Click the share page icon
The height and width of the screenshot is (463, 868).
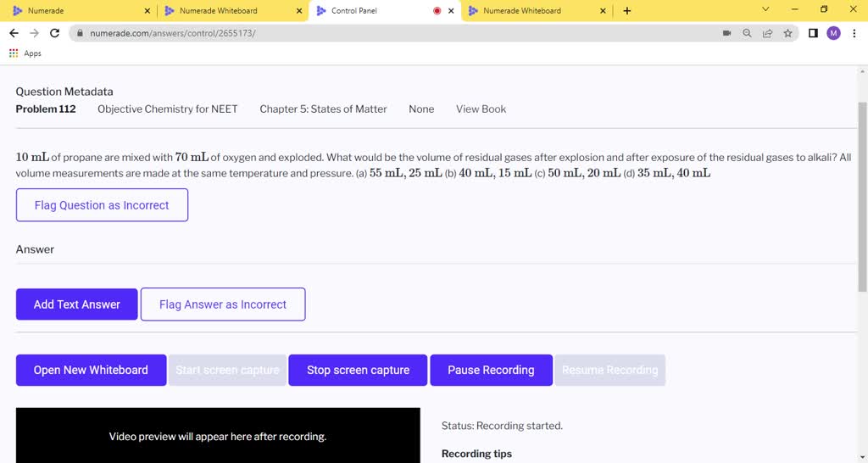[767, 33]
